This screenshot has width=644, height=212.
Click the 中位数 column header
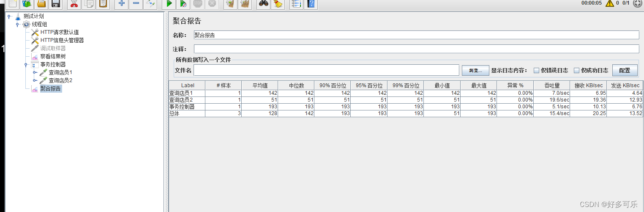coord(296,85)
